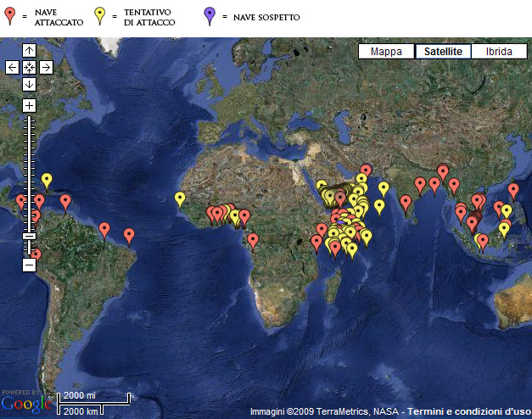Open Termini e condizioni d'uso link

[x=469, y=411]
